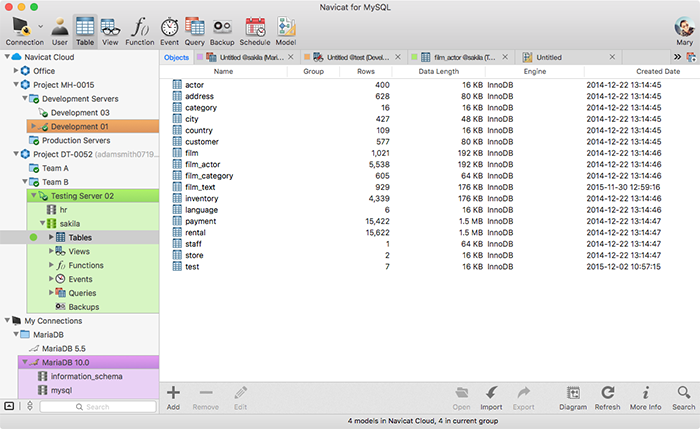Click the User toolbar icon
The width and height of the screenshot is (700, 429).
pyautogui.click(x=59, y=30)
